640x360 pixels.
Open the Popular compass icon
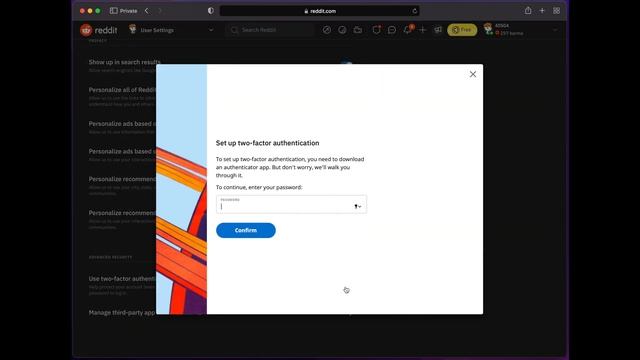tap(327, 30)
